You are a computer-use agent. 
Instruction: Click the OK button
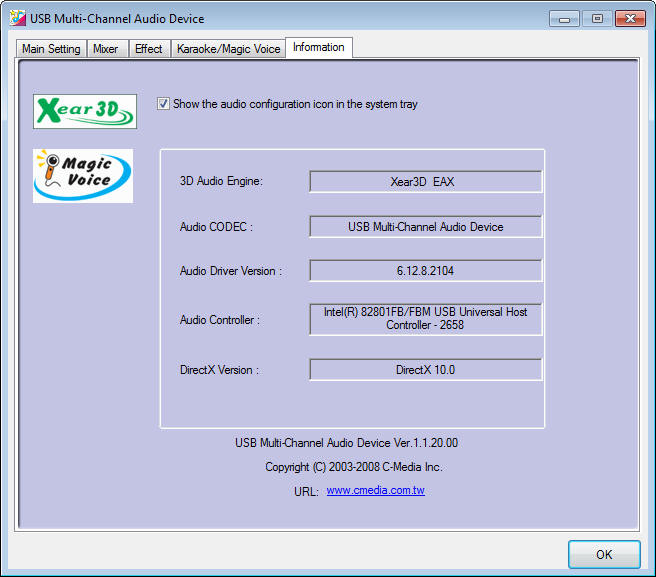coord(604,554)
